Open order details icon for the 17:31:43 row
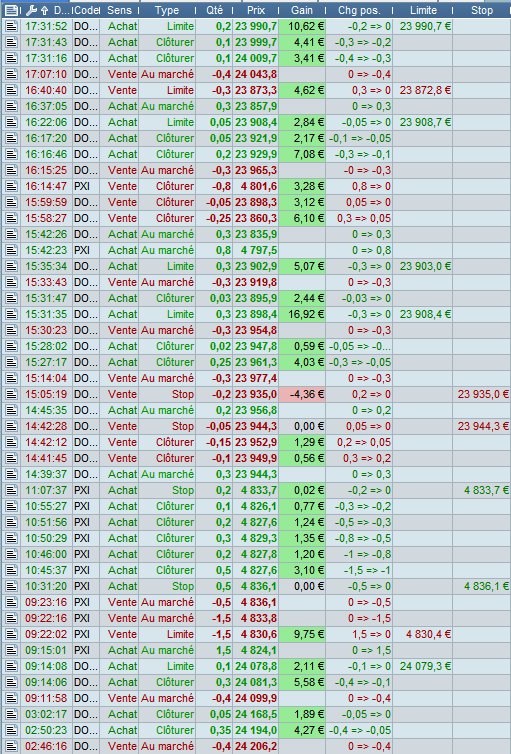 point(12,42)
